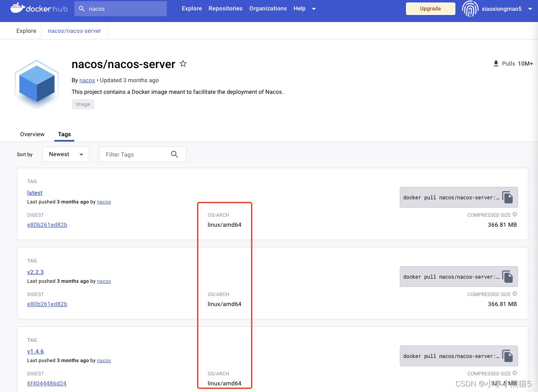The width and height of the screenshot is (538, 392).
Task: Click the Image category badge
Action: (x=83, y=104)
